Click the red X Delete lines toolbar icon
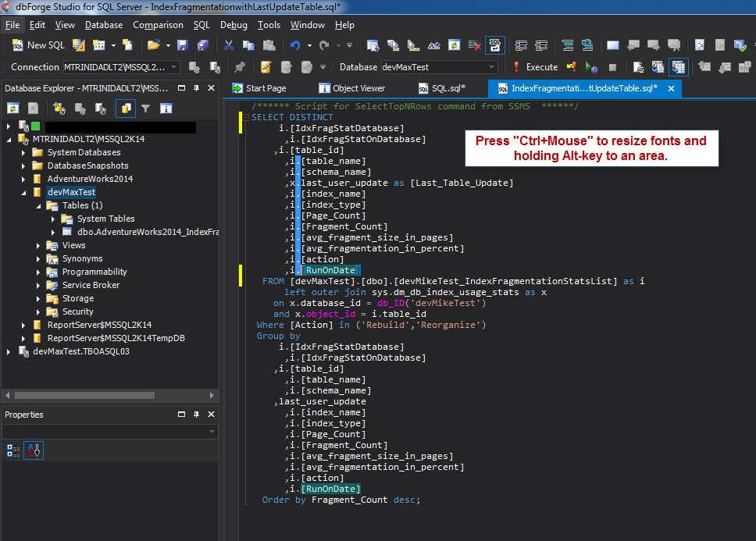 pos(474,45)
